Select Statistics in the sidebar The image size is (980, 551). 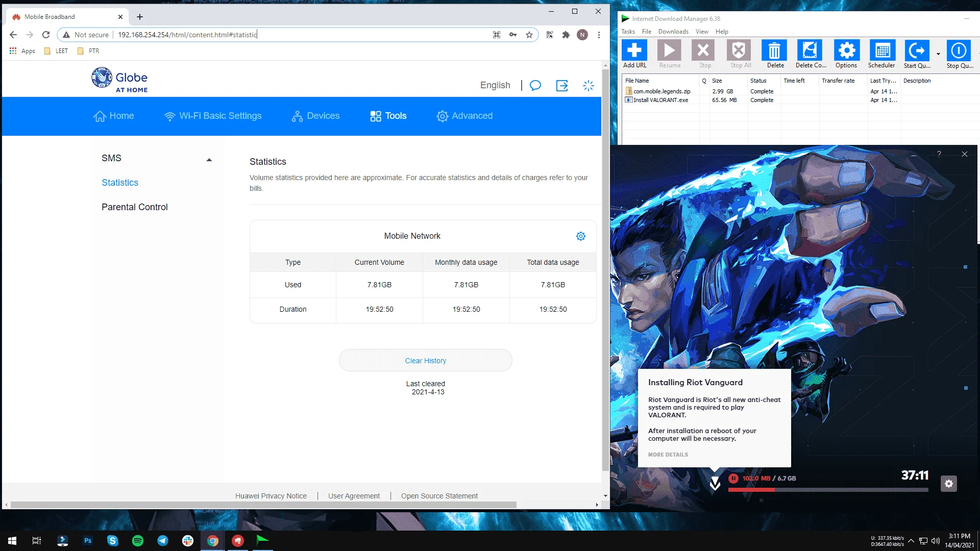click(x=120, y=183)
